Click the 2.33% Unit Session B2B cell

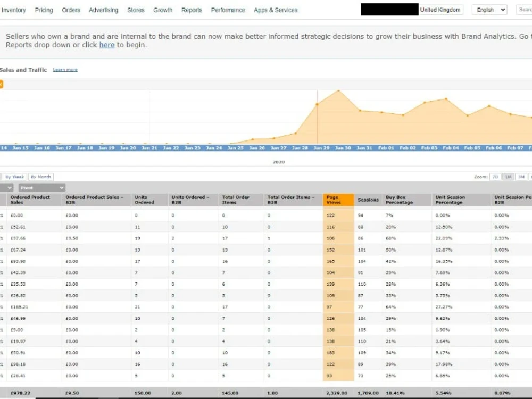pos(502,238)
